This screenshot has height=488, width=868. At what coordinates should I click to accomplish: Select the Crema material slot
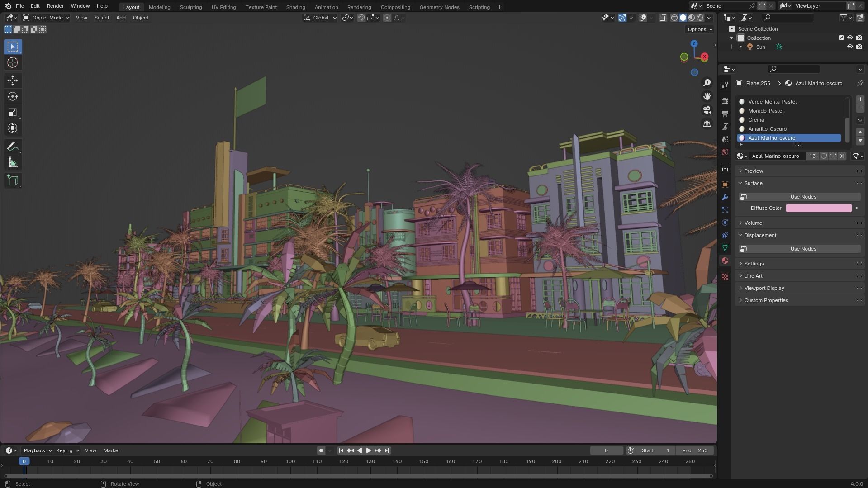(x=789, y=120)
